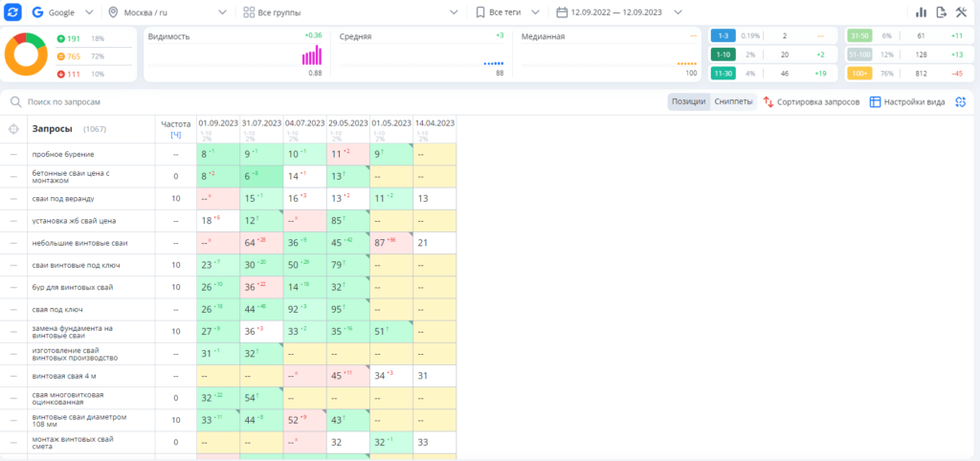Click the Медианная metric value 100
This screenshot has width=980, height=461.
click(691, 73)
